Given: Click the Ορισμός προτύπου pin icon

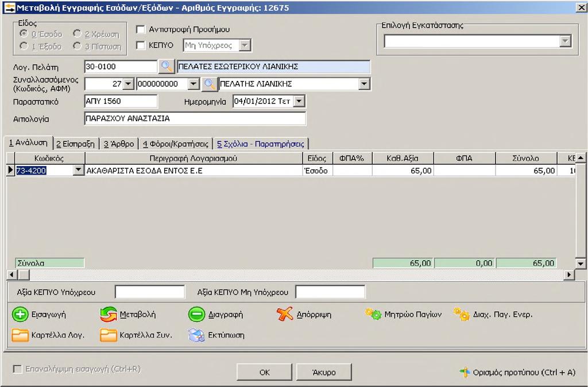Looking at the screenshot, I should pyautogui.click(x=465, y=372).
